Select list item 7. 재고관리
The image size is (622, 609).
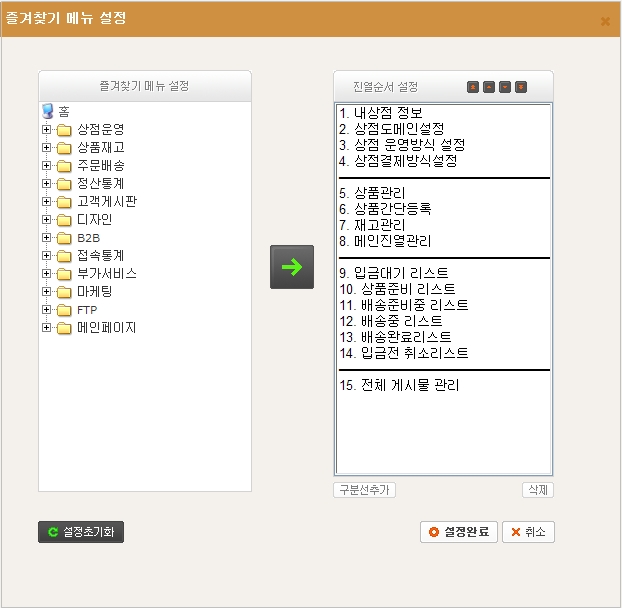tap(443, 225)
